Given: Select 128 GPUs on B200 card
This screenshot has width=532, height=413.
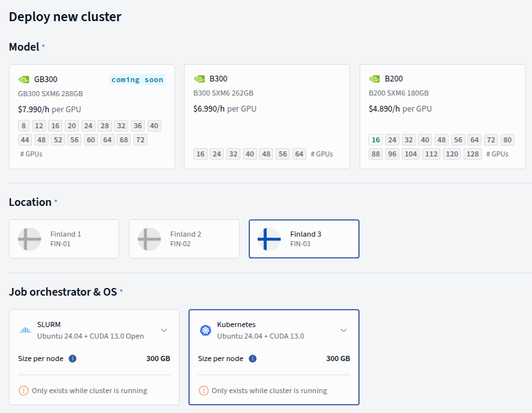Looking at the screenshot, I should 472,154.
